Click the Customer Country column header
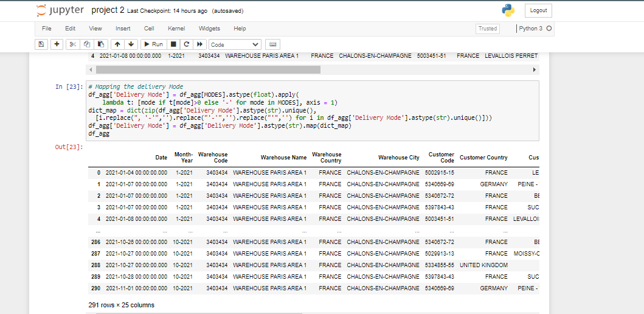 tap(483, 158)
